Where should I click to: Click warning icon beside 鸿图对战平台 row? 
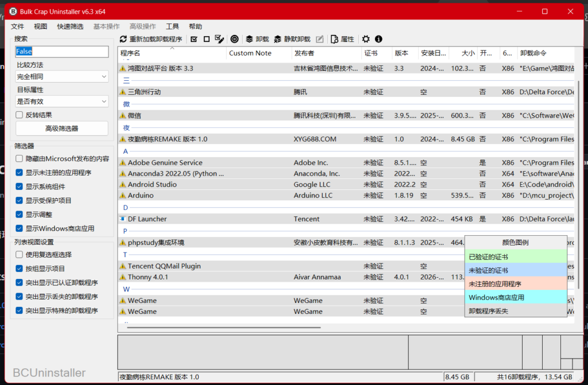pyautogui.click(x=123, y=68)
